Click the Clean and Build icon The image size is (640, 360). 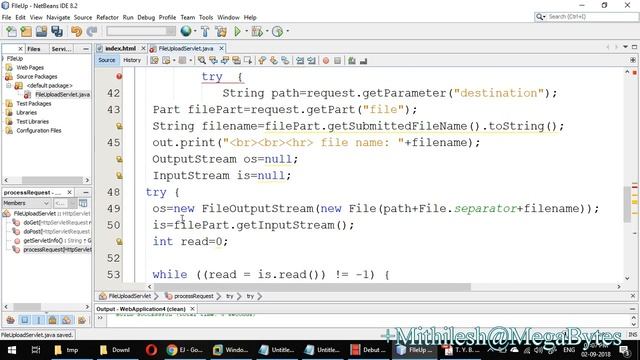(221, 31)
